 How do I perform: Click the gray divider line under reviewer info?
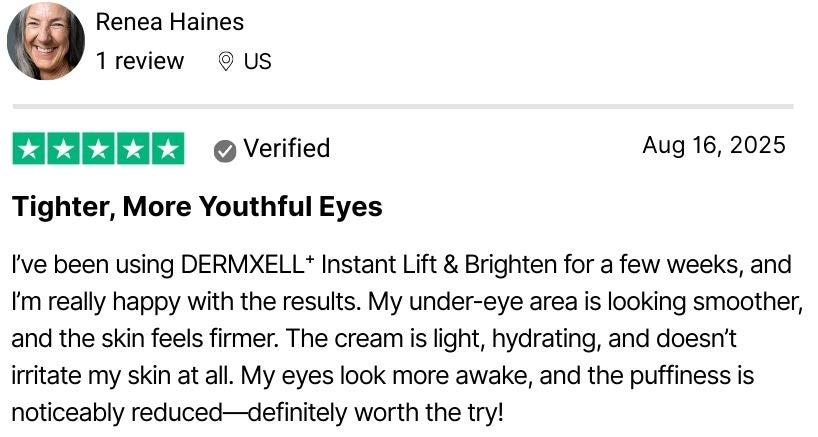pyautogui.click(x=402, y=106)
